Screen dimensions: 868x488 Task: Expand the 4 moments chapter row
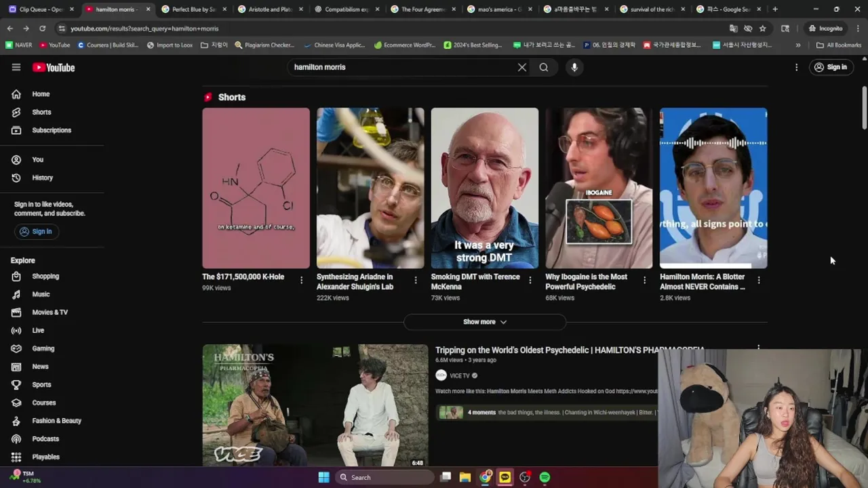click(x=547, y=412)
